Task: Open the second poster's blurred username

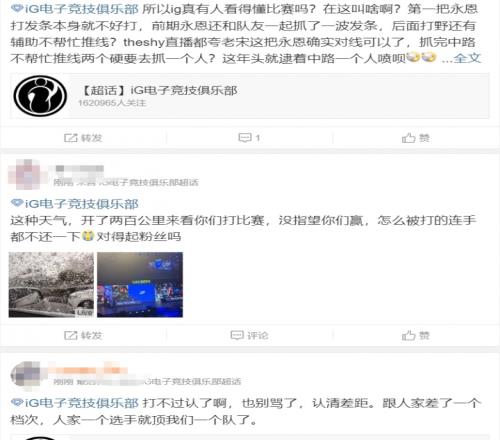Action: tap(79, 169)
